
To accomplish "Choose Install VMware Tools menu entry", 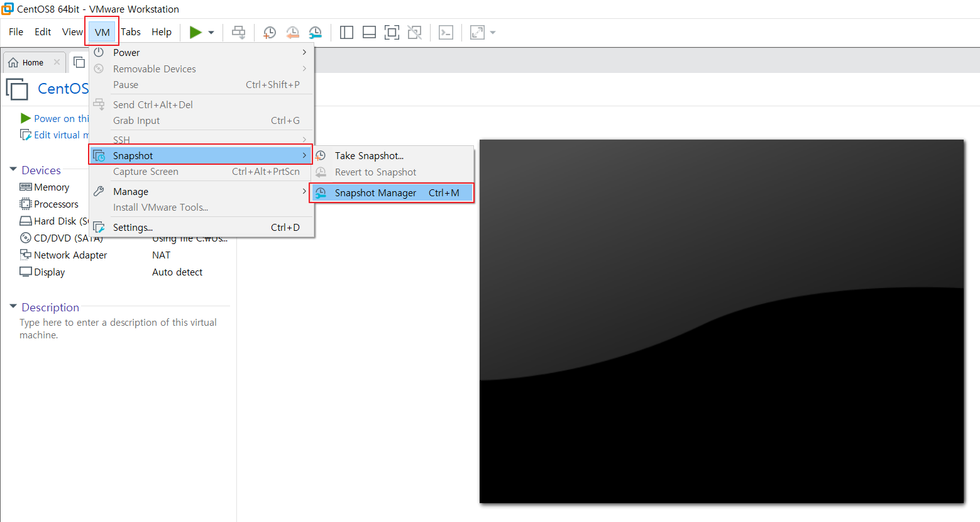I will tap(201, 208).
